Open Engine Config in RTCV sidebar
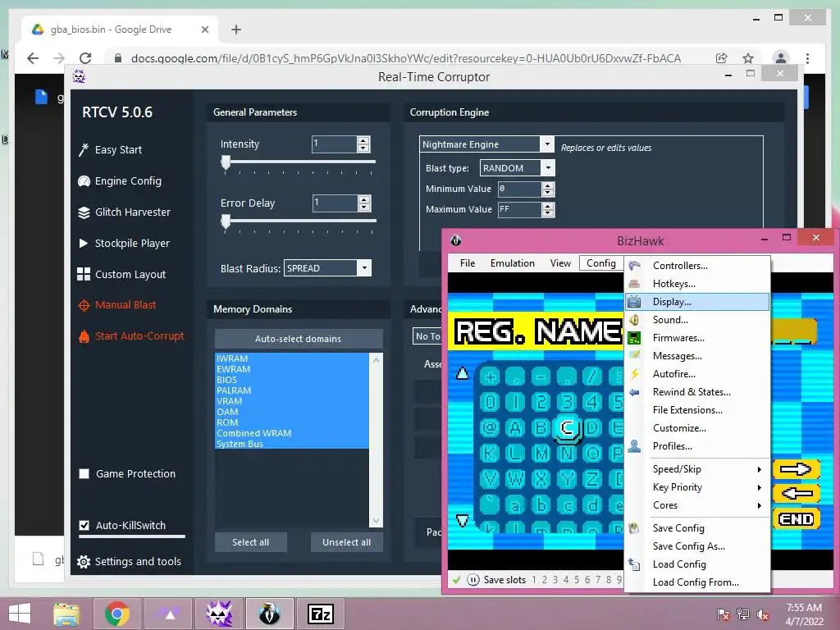 120,181
